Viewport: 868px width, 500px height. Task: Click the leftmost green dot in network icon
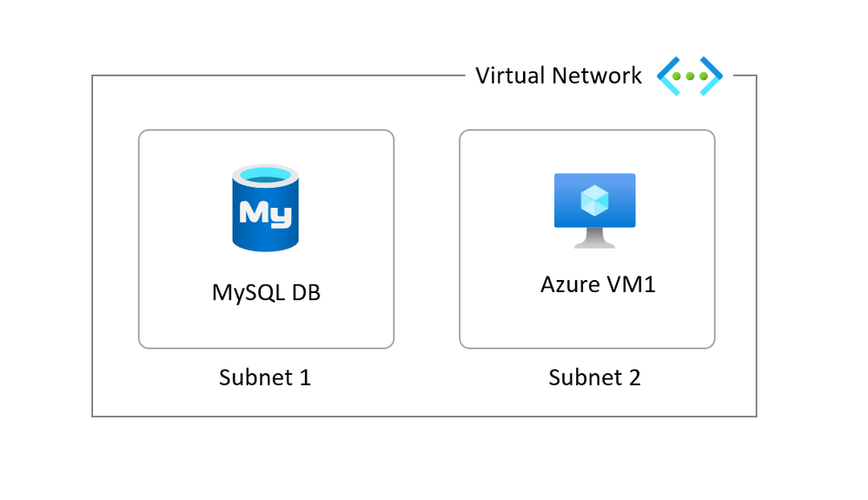point(677,77)
